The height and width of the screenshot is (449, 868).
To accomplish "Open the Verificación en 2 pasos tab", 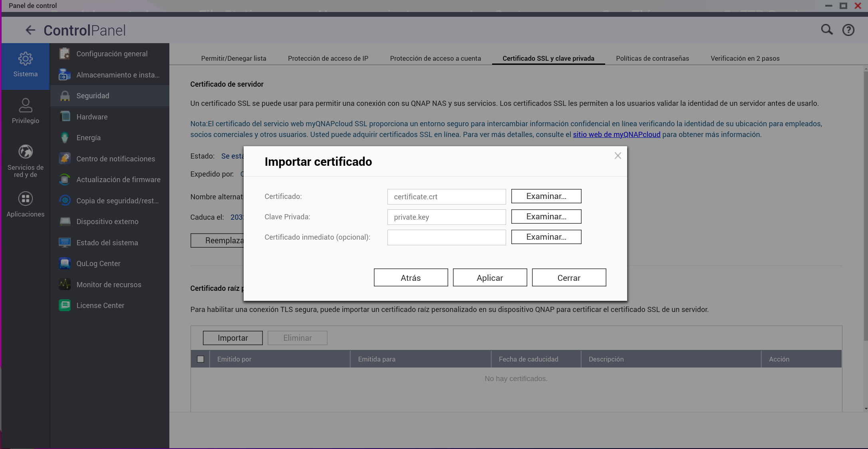I will [745, 58].
